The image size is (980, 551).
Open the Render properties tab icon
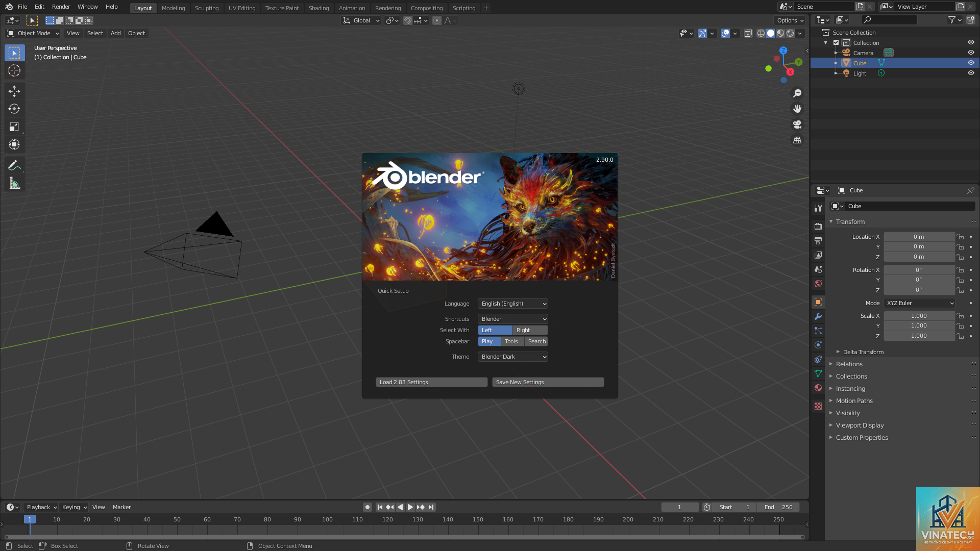818,226
